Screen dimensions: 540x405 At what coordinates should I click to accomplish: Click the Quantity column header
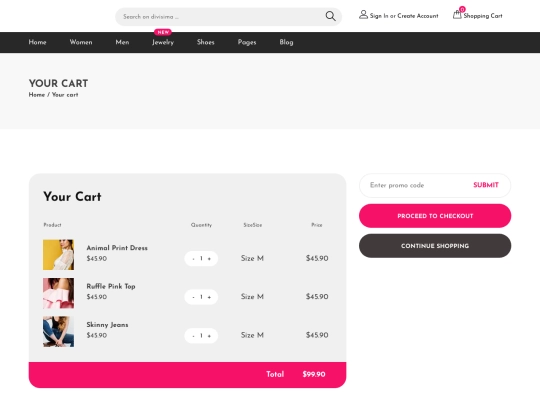201,225
